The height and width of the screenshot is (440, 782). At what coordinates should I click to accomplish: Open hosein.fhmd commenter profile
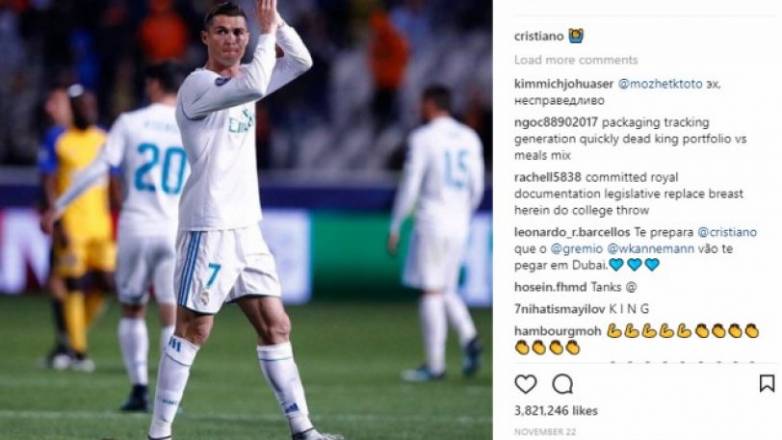550,287
